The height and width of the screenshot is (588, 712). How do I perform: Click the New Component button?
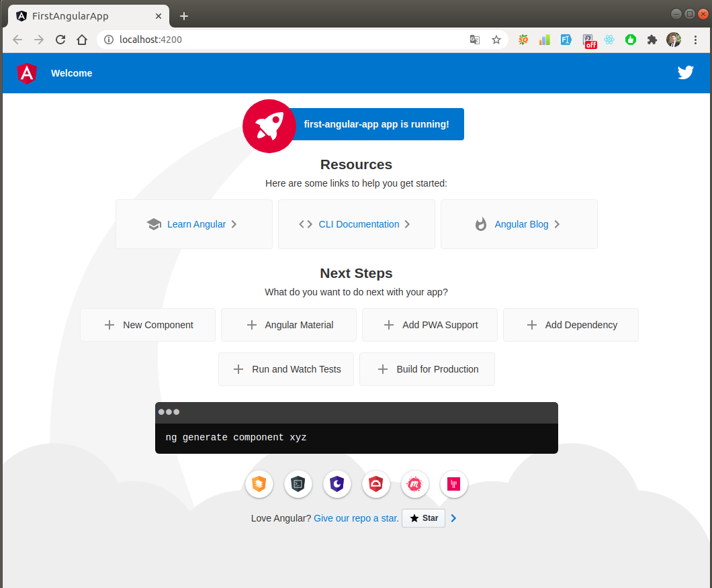(147, 325)
